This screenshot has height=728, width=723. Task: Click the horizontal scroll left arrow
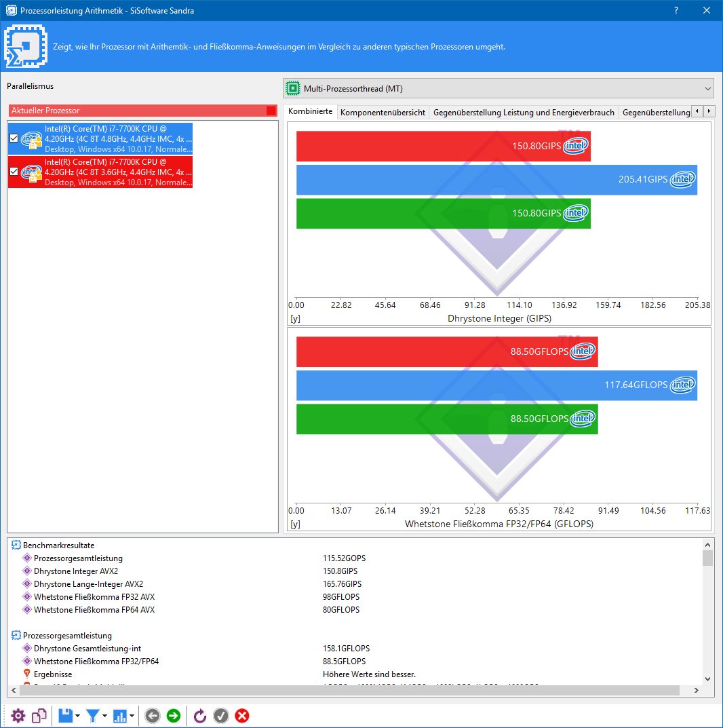tap(14, 691)
